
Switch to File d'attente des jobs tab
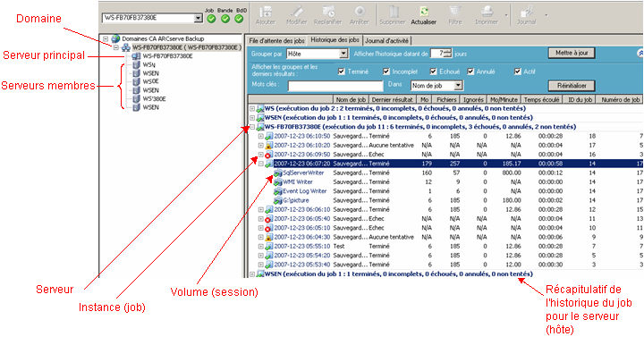[276, 40]
